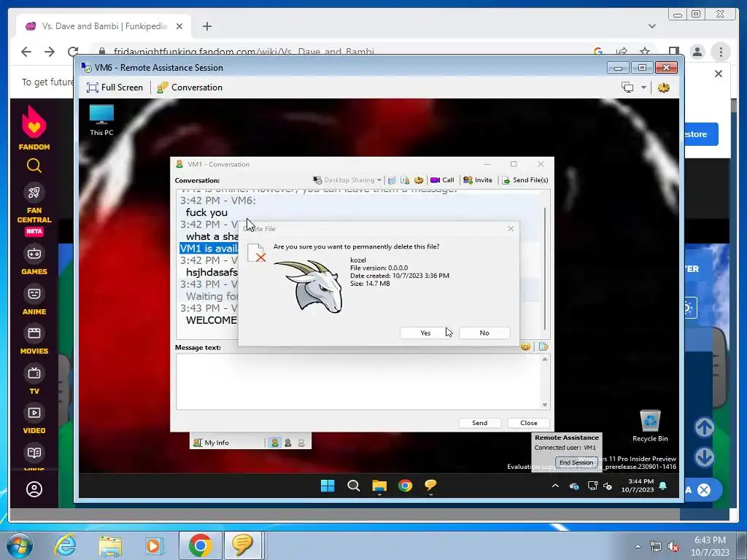Close the Vs. Dave and Bambi tab
Viewport: 747px width, 560px height.
179,26
